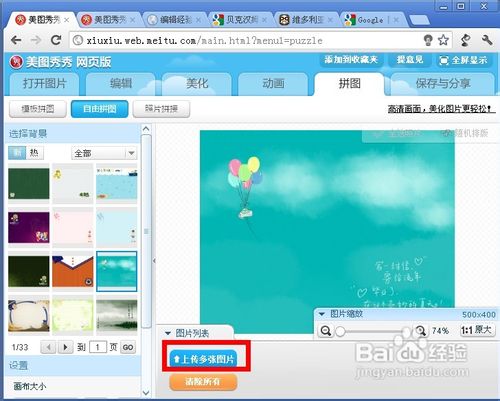
Task: Switch to the 美化 tab
Action: coord(197,84)
